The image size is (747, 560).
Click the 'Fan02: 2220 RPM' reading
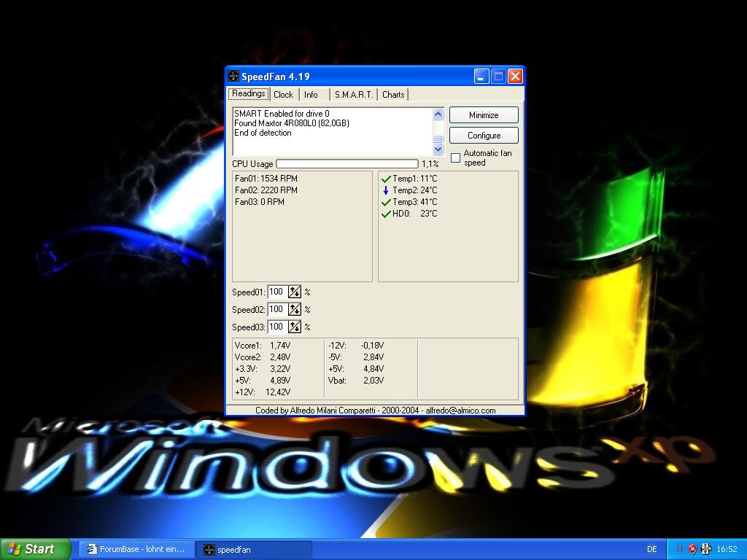(266, 190)
